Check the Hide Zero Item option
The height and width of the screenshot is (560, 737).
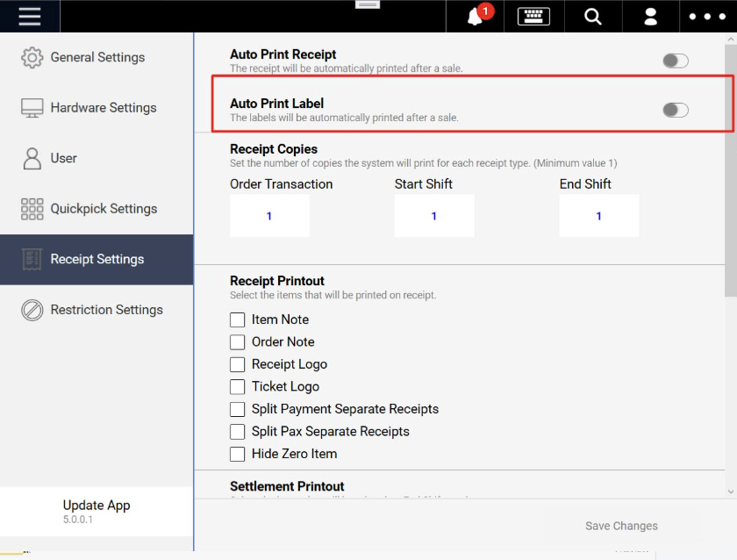tap(237, 454)
